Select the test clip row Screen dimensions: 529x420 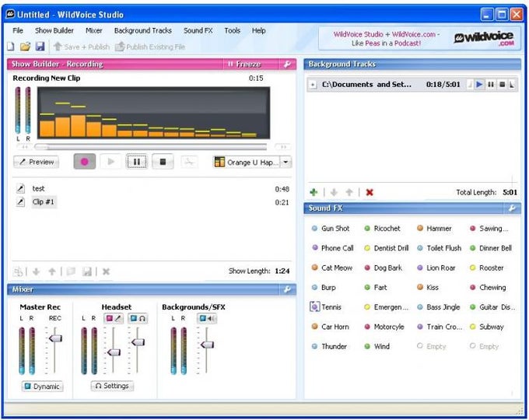(152, 188)
